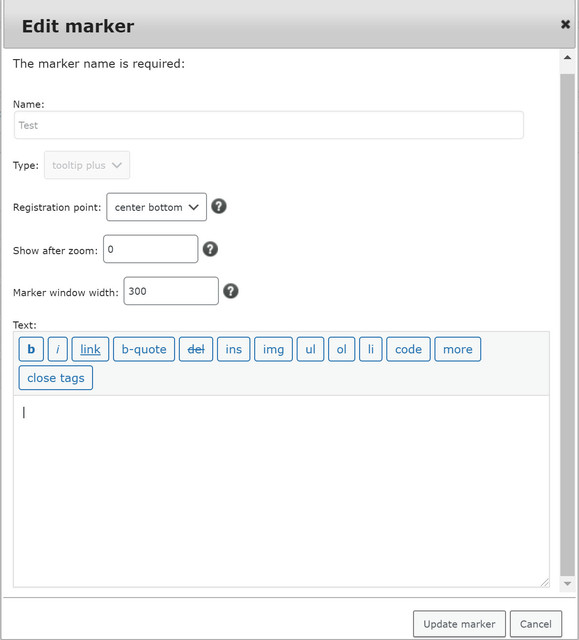The height and width of the screenshot is (640, 579).
Task: Insert list item with li button
Action: pos(370,349)
